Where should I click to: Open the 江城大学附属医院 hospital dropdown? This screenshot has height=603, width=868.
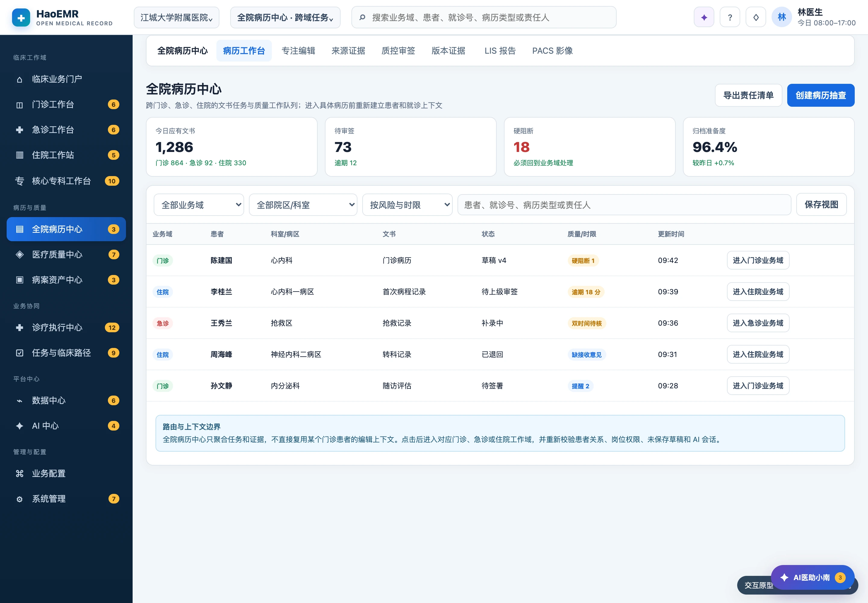pyautogui.click(x=176, y=17)
